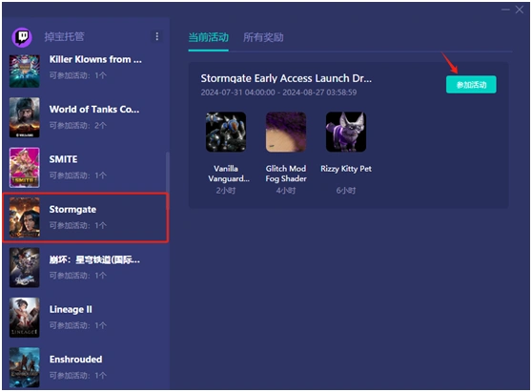
Task: Click Stormgate game cover icon
Action: [25, 217]
